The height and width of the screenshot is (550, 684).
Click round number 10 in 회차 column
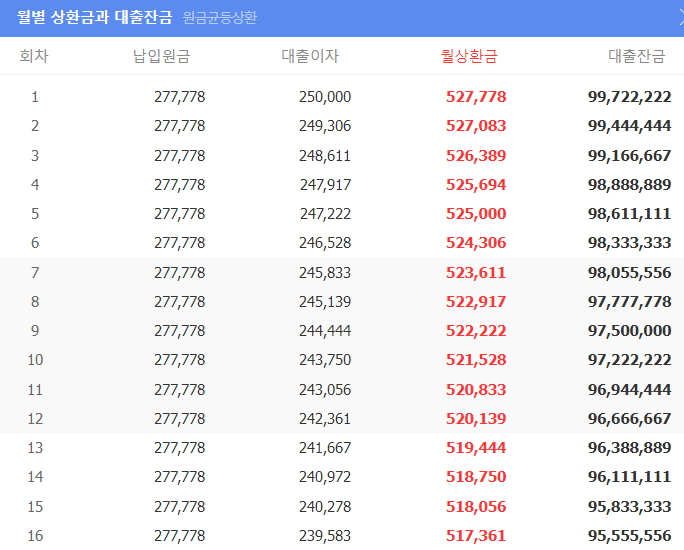(35, 360)
